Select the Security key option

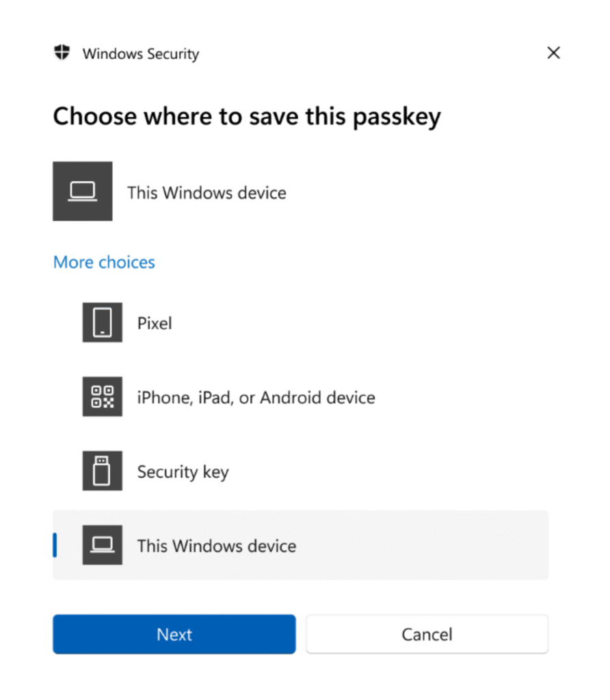[x=183, y=471]
